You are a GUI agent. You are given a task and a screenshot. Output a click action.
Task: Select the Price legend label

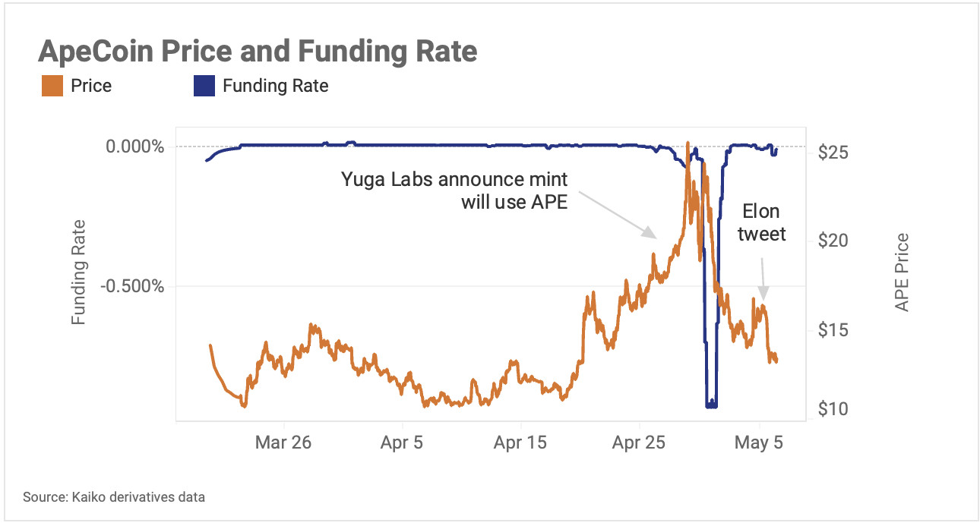(x=91, y=86)
